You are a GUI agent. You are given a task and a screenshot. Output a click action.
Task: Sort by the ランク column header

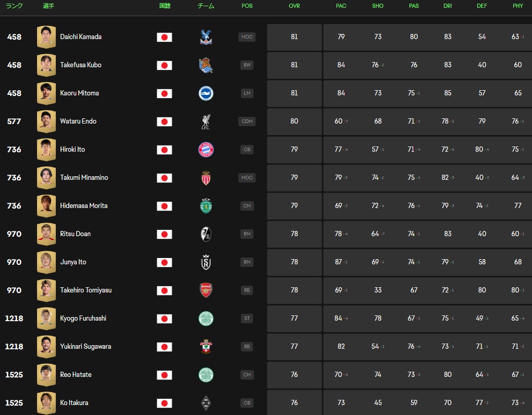click(14, 6)
